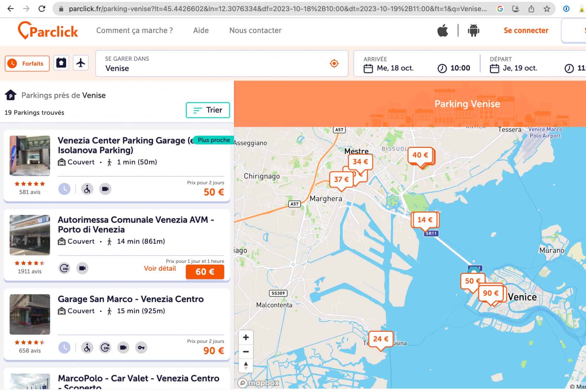Click camera surveillance icon on Venezia Center Parking
This screenshot has height=392, width=586.
(105, 189)
